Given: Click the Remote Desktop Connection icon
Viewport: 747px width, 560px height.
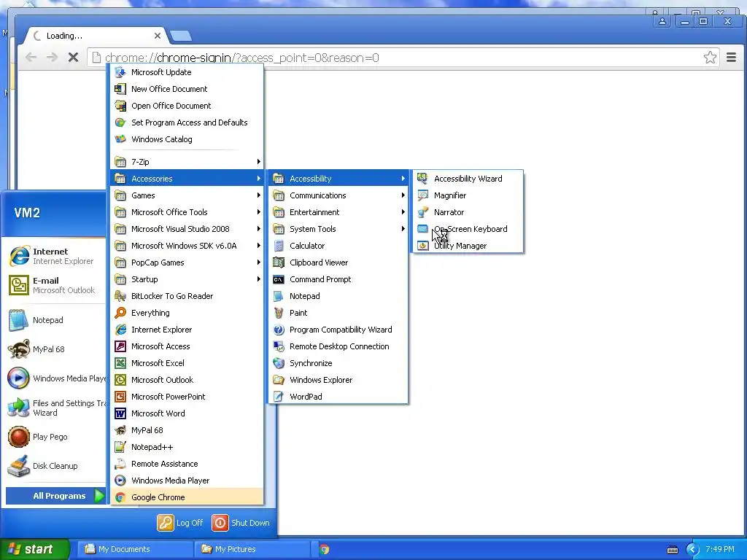Looking at the screenshot, I should click(279, 346).
